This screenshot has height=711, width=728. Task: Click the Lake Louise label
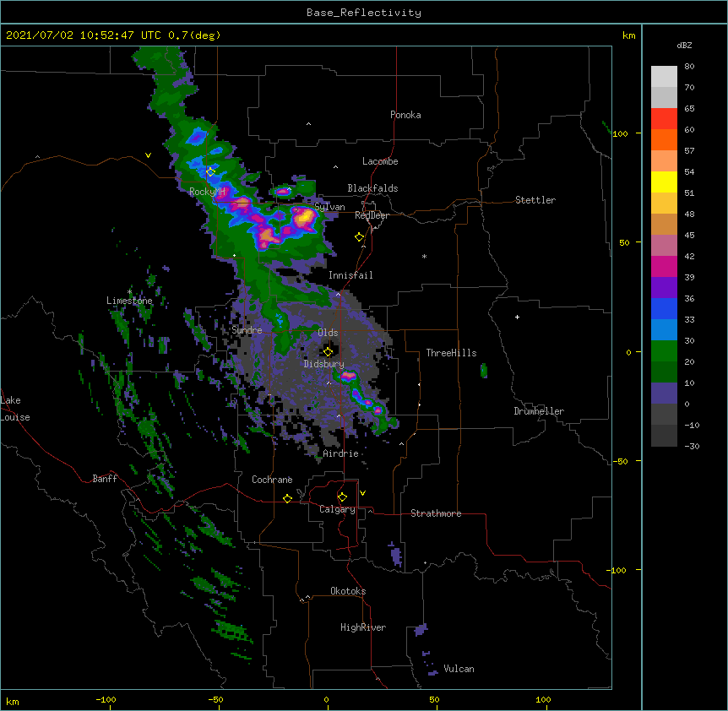[x=15, y=409]
